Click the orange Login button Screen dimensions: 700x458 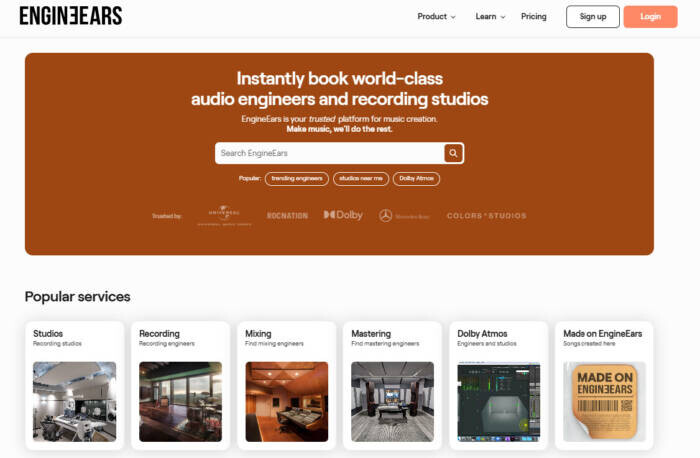pyautogui.click(x=650, y=17)
